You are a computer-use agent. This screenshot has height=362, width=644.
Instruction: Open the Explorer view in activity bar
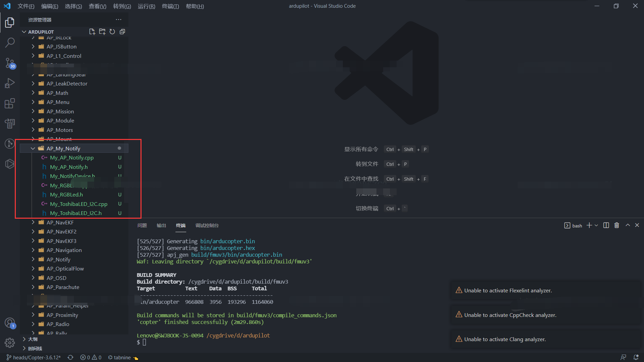(10, 23)
